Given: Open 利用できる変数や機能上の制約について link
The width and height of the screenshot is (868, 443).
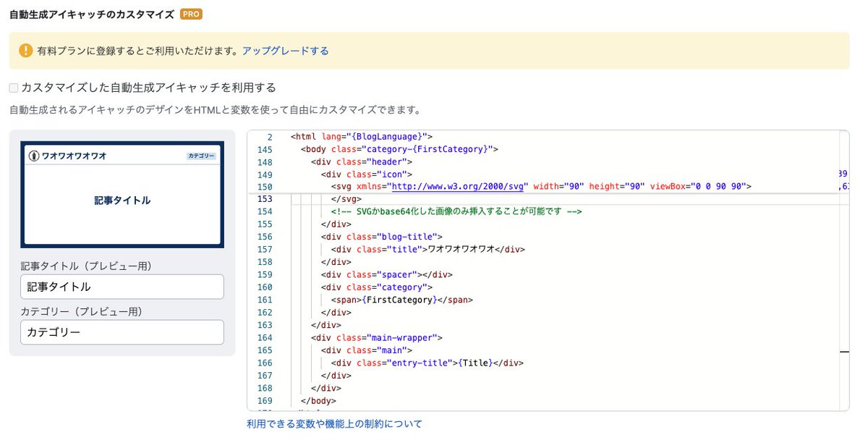Looking at the screenshot, I should click(334, 423).
